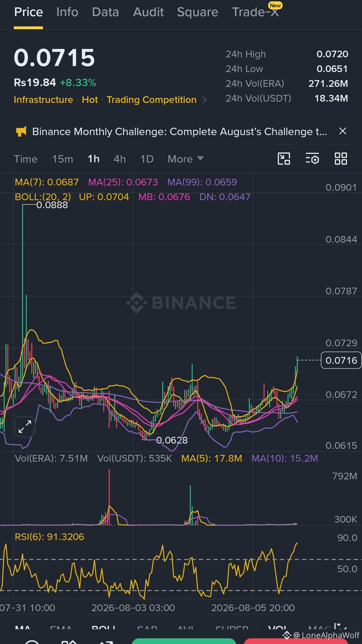This screenshot has height=644, width=362.
Task: Tap the four-square chart layout icon
Action: 341,159
